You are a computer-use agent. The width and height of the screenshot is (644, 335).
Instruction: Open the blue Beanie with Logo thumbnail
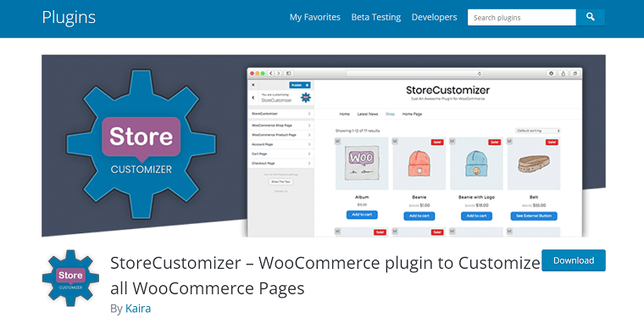point(476,164)
